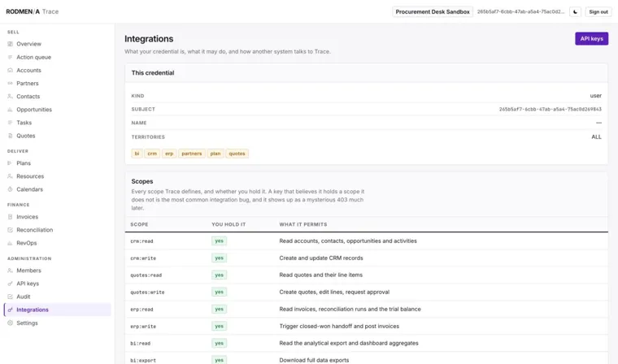Click 'Read quotes and their line items' text
The width and height of the screenshot is (618, 364).
point(321,275)
